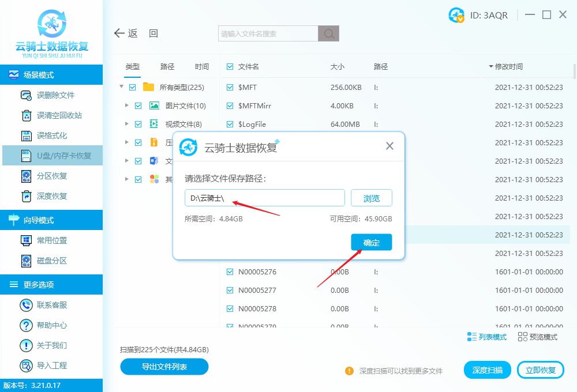
Task: Expand the 视频文件 tree node
Action: [126, 123]
